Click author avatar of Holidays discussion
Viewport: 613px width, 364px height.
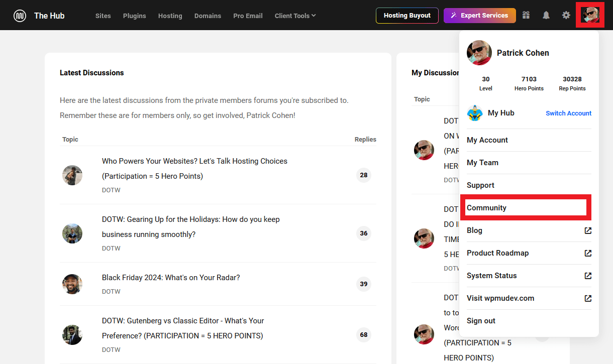(x=72, y=233)
